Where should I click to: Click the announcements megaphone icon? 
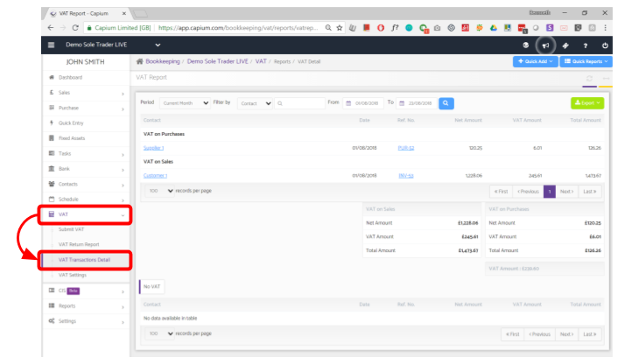[x=545, y=45]
